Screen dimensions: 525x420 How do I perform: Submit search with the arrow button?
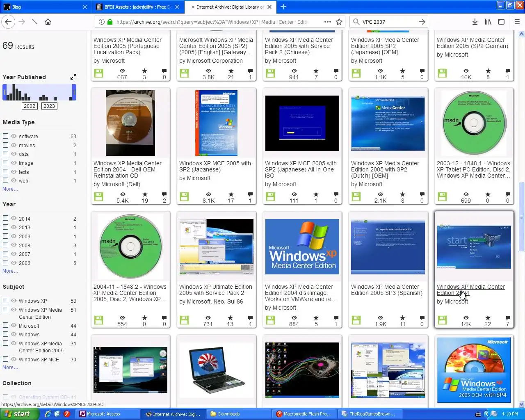[x=422, y=22]
